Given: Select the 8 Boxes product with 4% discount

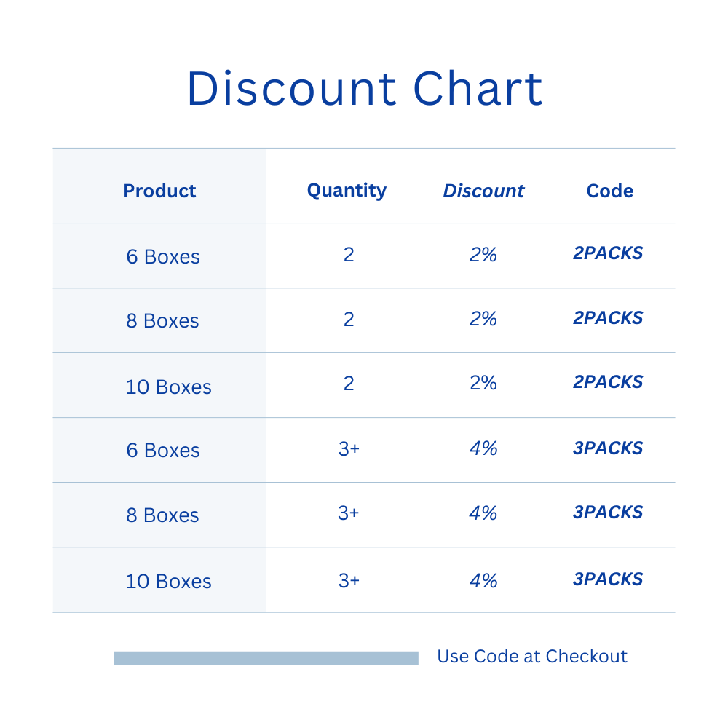Looking at the screenshot, I should [162, 515].
